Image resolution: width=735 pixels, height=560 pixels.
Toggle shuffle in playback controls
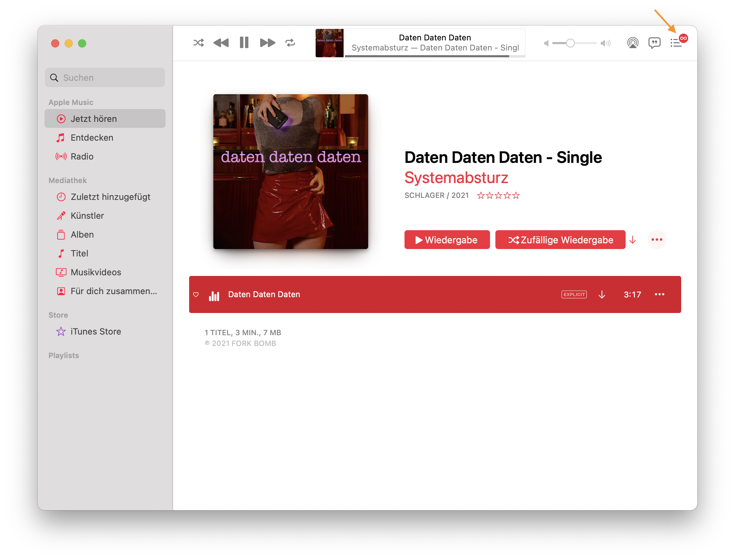(199, 43)
